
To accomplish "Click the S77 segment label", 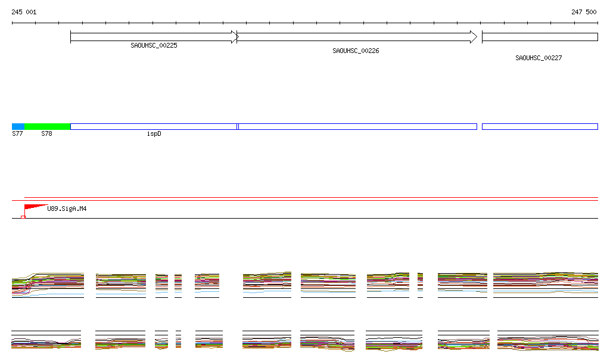I will (17, 134).
